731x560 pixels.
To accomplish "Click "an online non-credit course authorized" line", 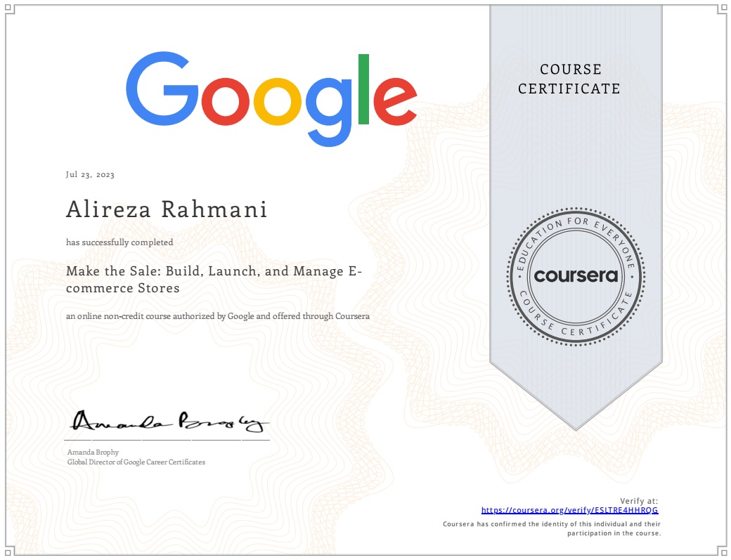I will [218, 316].
